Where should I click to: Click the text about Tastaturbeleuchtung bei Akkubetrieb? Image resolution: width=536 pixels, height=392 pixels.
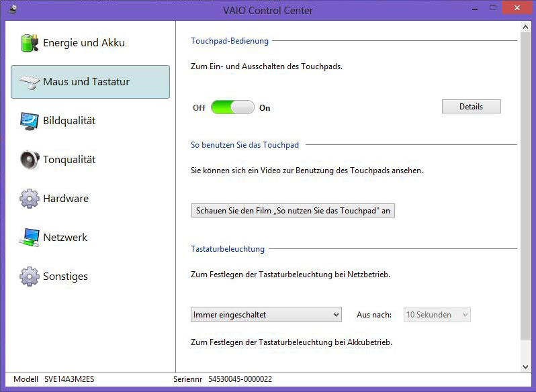292,342
